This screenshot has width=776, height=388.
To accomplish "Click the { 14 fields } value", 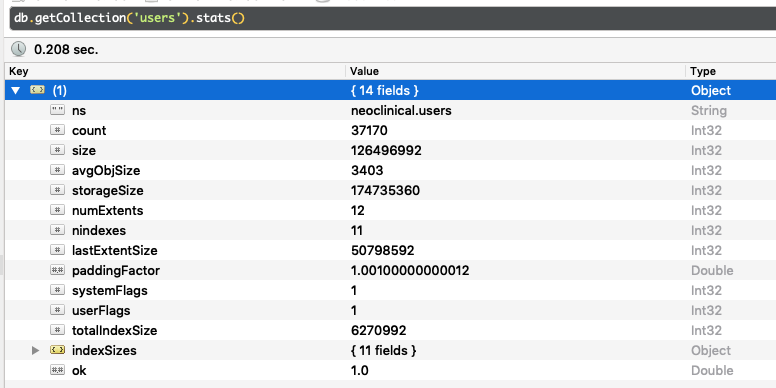I will coord(385,91).
